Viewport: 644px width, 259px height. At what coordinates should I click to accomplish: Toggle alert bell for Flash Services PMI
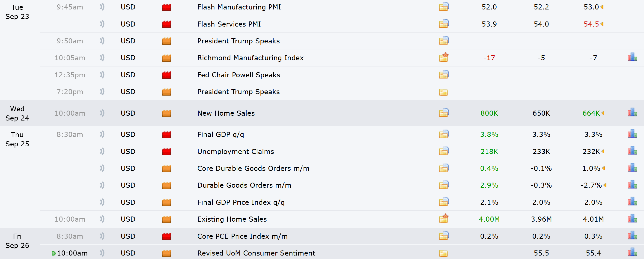tap(102, 24)
